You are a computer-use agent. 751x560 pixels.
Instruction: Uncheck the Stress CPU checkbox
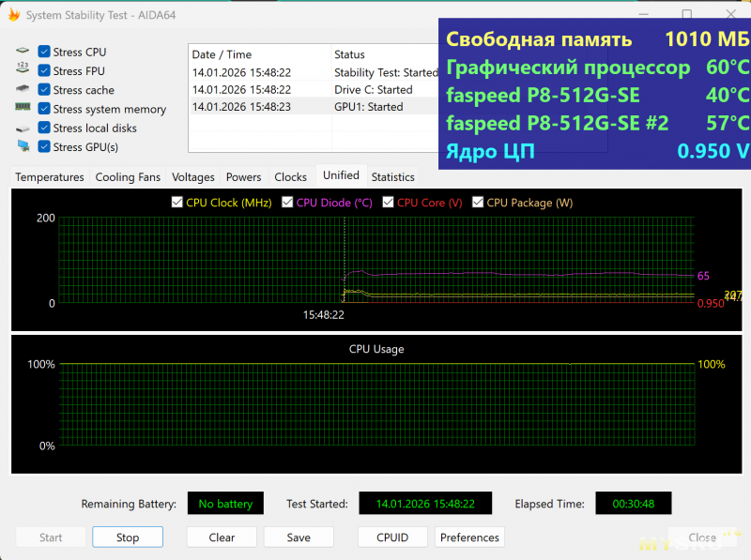pos(44,52)
